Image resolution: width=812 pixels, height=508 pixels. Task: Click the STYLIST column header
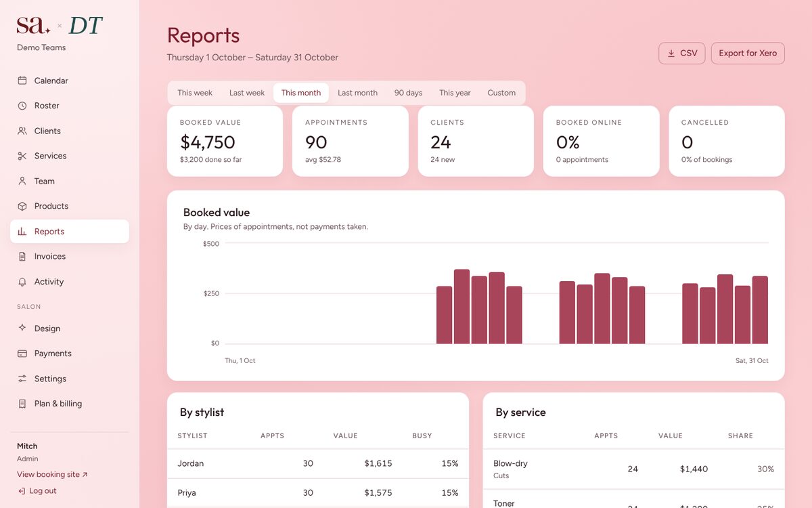pos(192,436)
